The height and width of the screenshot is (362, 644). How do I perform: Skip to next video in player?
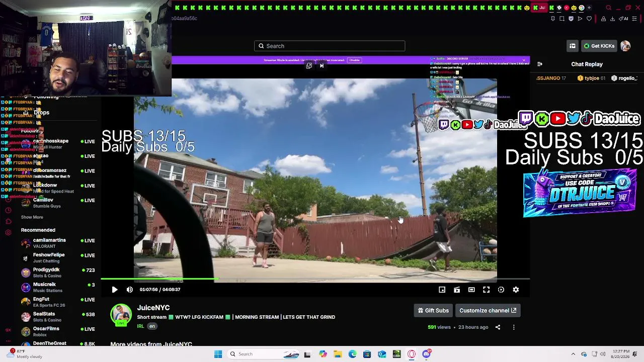pyautogui.click(x=321, y=65)
